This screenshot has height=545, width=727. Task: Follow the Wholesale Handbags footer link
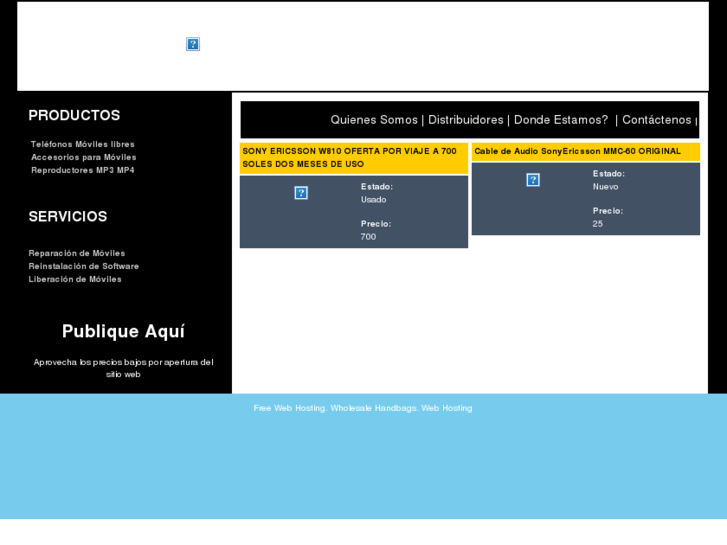[373, 408]
